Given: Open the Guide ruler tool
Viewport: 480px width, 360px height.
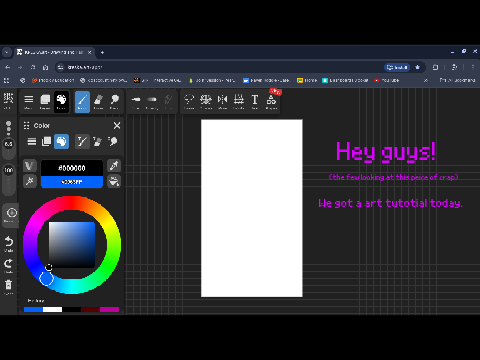Looking at the screenshot, I should (x=239, y=101).
